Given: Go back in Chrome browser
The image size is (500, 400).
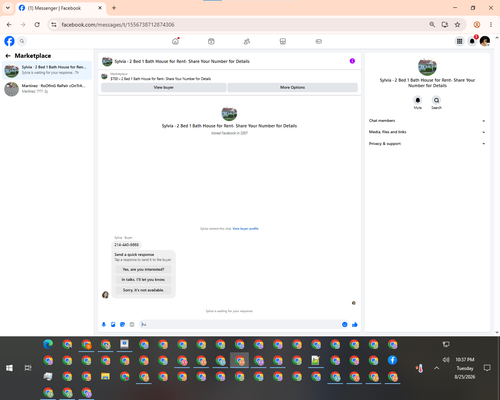Looking at the screenshot, I should click(9, 25).
